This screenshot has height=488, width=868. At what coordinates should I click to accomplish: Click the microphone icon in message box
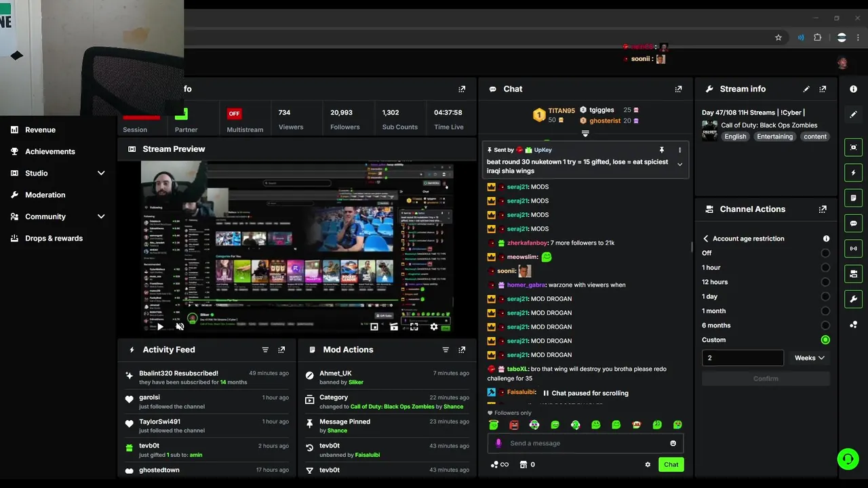coord(498,443)
